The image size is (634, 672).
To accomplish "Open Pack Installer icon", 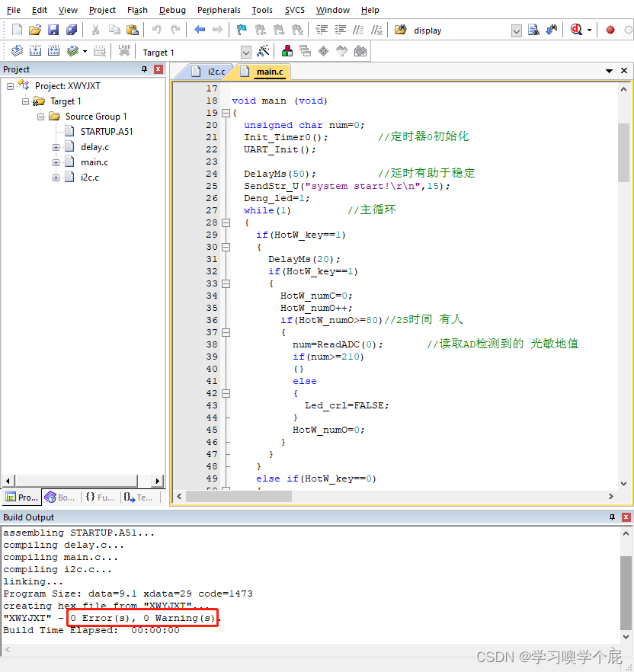I will (360, 51).
